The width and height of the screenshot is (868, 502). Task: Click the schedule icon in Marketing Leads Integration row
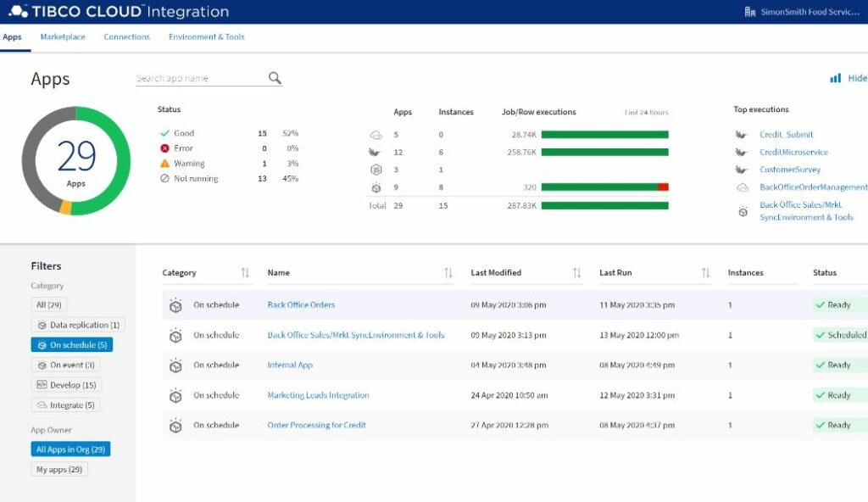pyautogui.click(x=175, y=395)
